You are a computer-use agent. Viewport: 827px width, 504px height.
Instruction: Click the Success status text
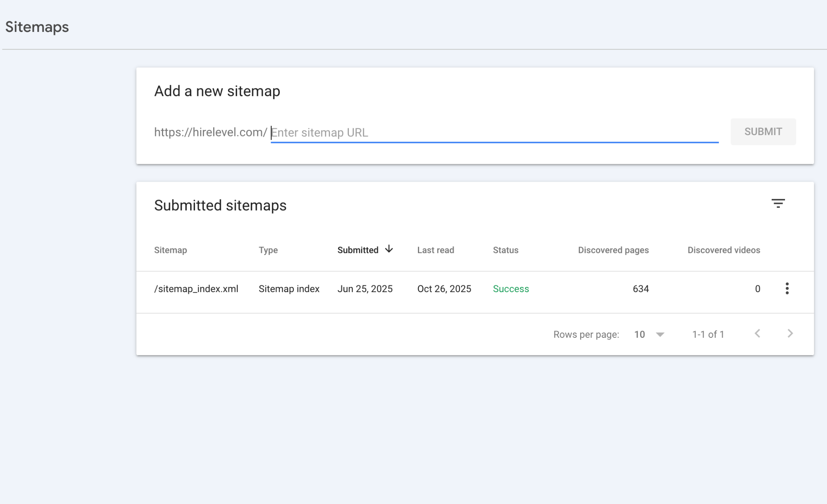pos(510,289)
